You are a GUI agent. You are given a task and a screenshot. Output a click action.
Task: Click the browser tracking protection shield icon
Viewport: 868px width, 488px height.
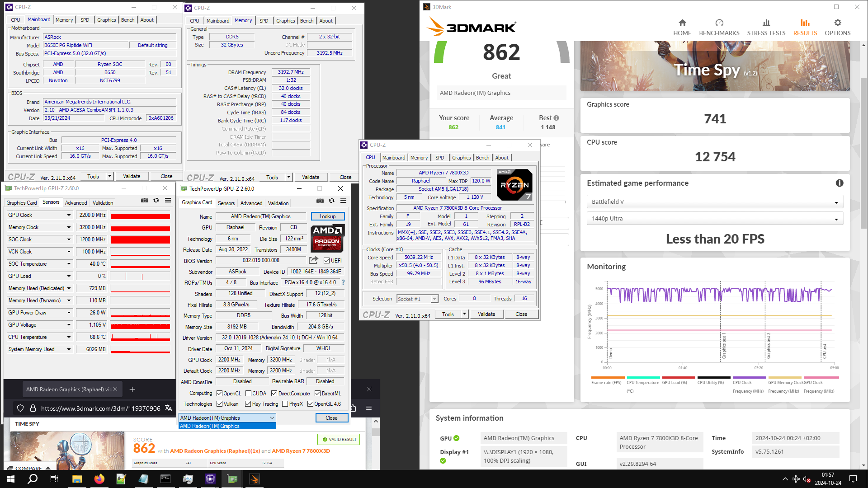click(x=20, y=408)
